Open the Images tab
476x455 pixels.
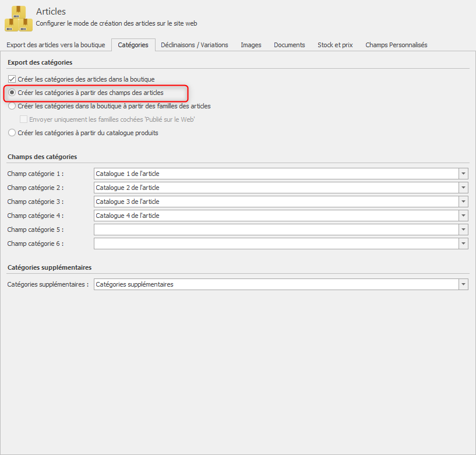coord(251,45)
